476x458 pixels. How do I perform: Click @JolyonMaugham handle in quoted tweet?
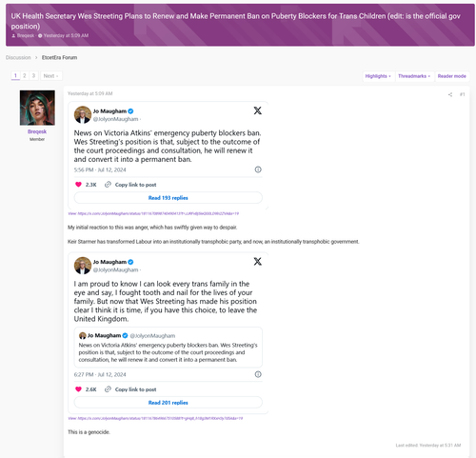(x=152, y=336)
